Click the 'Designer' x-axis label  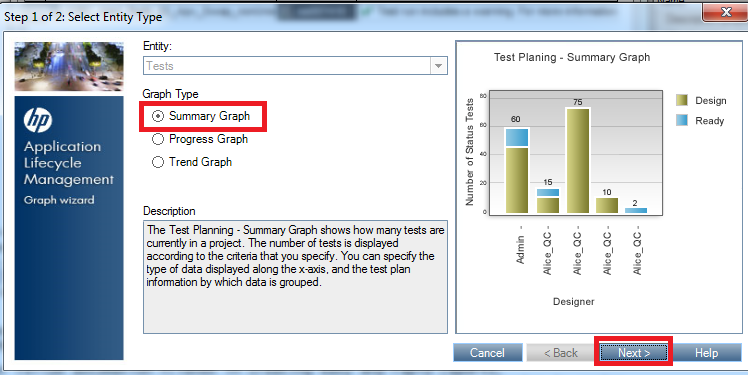click(573, 302)
